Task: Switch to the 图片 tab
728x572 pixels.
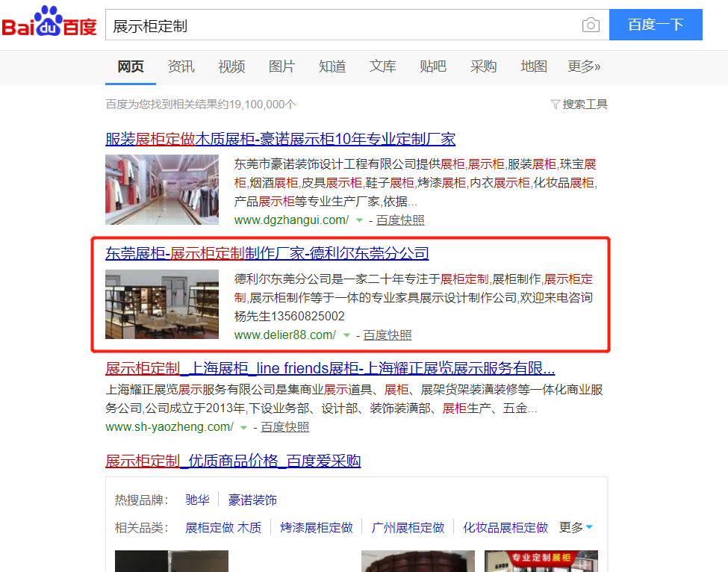Action: (281, 66)
